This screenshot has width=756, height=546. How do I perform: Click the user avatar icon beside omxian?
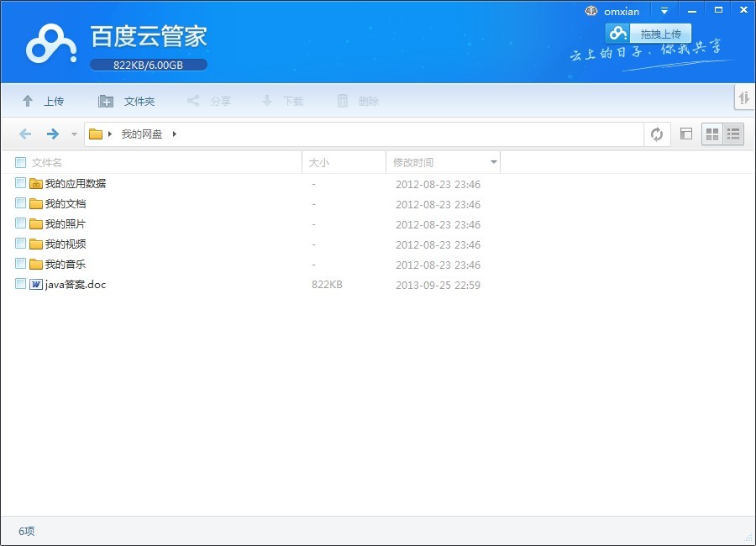591,11
